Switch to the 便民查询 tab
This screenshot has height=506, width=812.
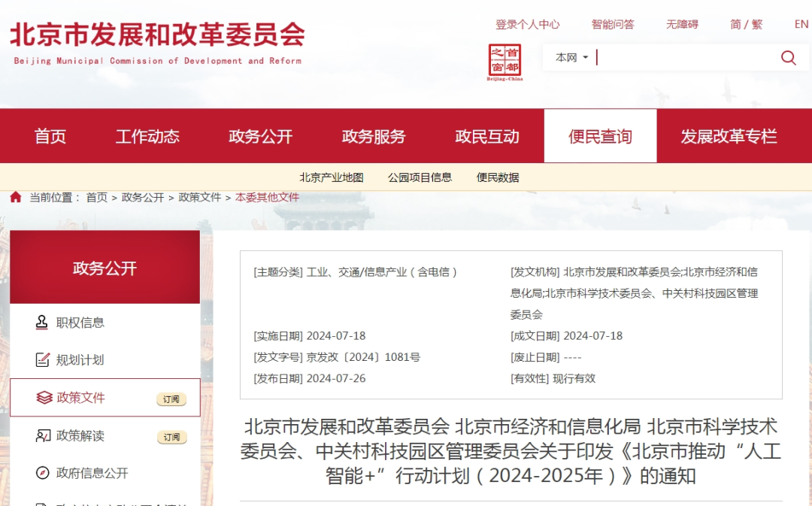point(600,136)
